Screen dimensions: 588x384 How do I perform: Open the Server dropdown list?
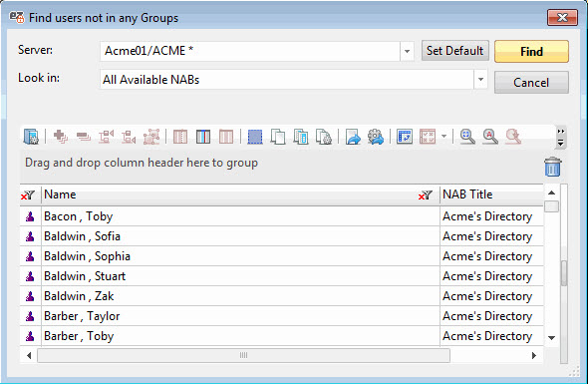tap(407, 51)
